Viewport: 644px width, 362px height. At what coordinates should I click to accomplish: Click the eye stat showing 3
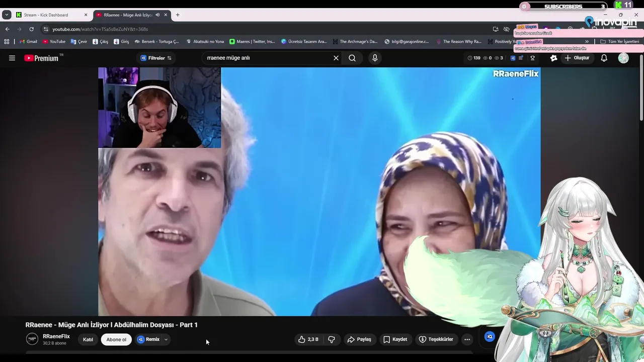point(499,58)
